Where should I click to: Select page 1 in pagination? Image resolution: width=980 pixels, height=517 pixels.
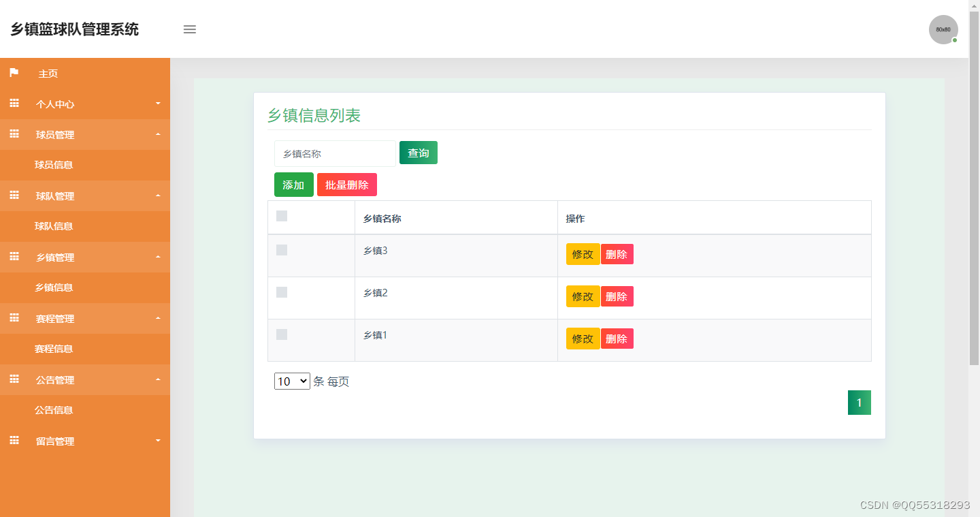click(860, 403)
